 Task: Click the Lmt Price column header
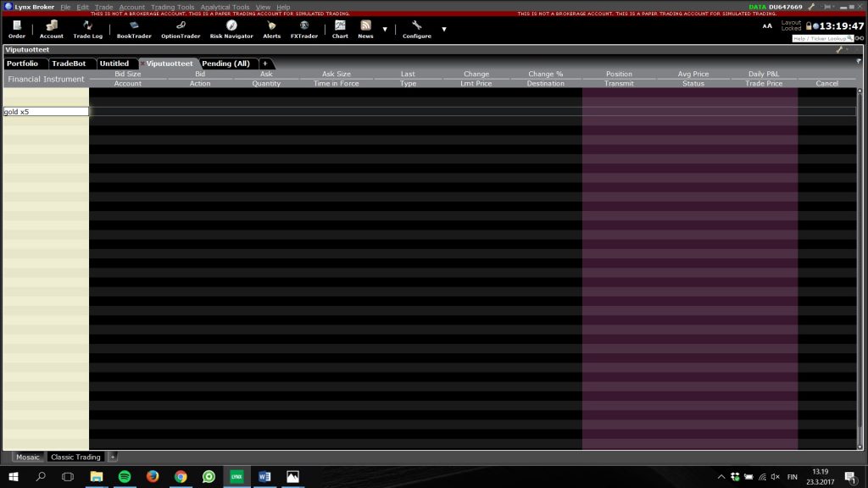(476, 84)
